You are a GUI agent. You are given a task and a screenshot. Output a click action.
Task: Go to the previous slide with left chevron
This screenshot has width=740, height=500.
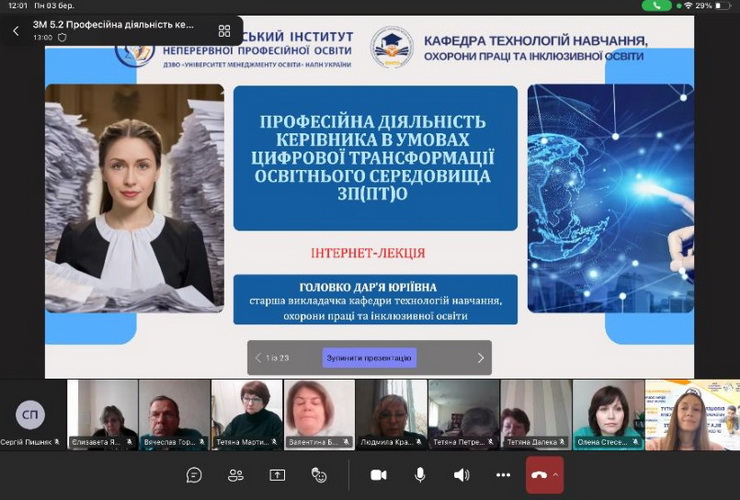pos(258,358)
